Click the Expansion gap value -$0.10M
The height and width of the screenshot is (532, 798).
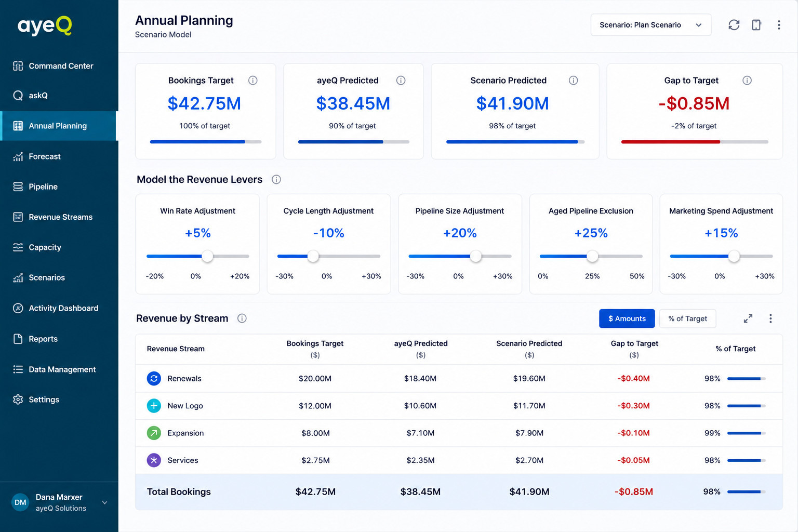633,433
